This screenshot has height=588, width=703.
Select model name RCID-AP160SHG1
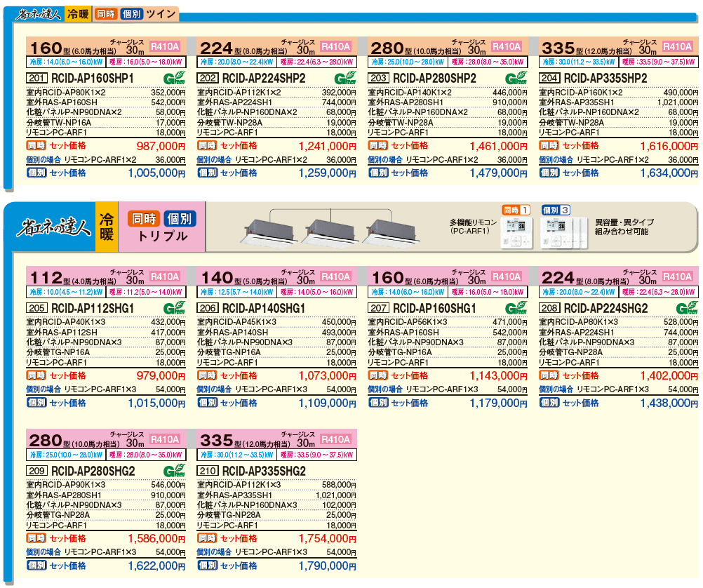[x=434, y=308]
